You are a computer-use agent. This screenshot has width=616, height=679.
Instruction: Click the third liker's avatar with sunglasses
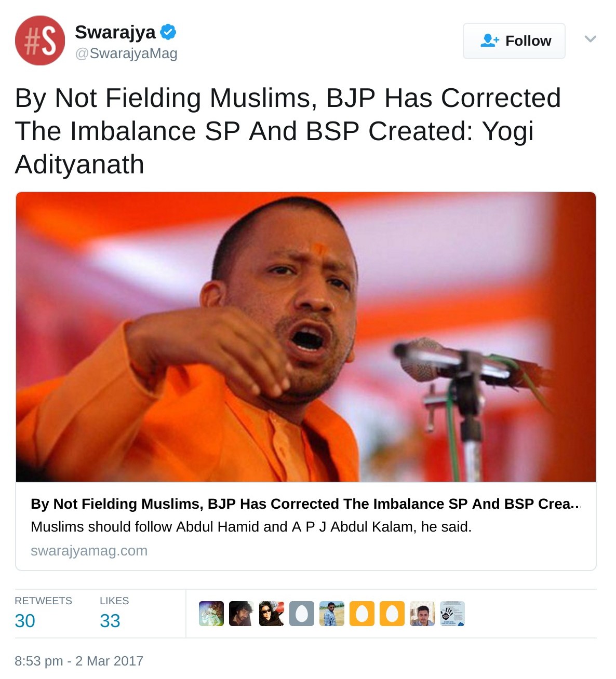click(272, 614)
